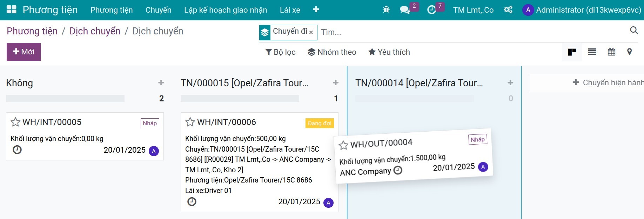Switch to Kanban view
Image resolution: width=644 pixels, height=219 pixels.
(572, 52)
